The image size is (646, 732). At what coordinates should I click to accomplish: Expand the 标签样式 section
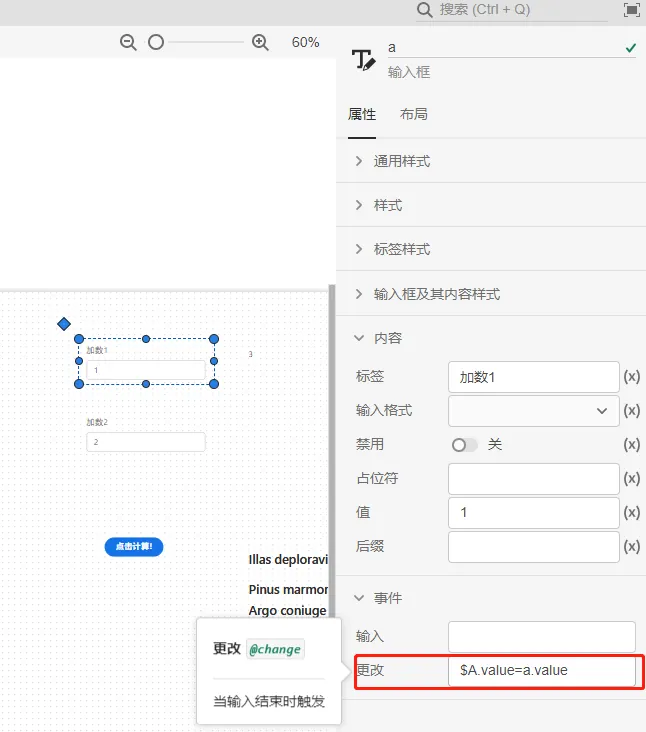point(401,249)
